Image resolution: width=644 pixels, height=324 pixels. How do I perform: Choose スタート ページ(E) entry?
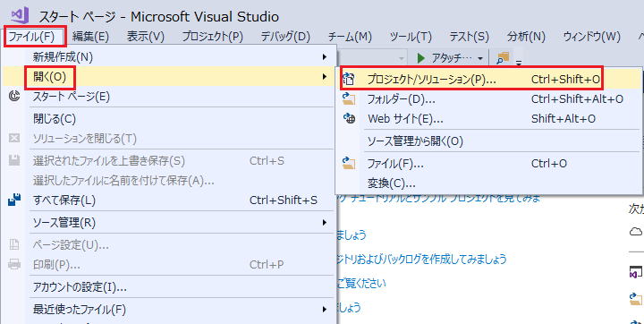pos(169,97)
